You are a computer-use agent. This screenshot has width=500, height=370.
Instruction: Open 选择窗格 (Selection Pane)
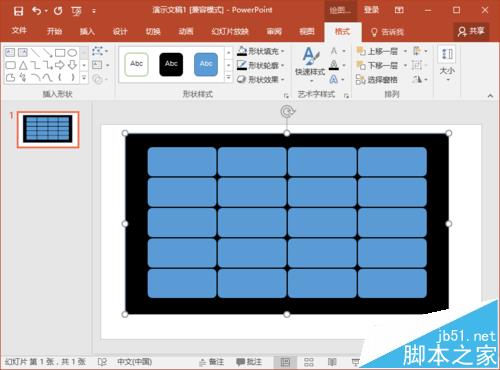377,79
